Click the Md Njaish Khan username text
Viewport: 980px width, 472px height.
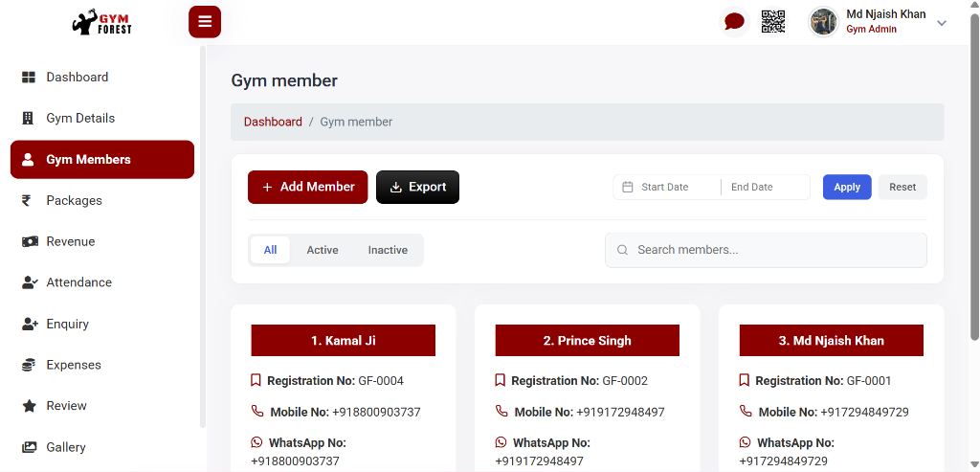coord(886,14)
